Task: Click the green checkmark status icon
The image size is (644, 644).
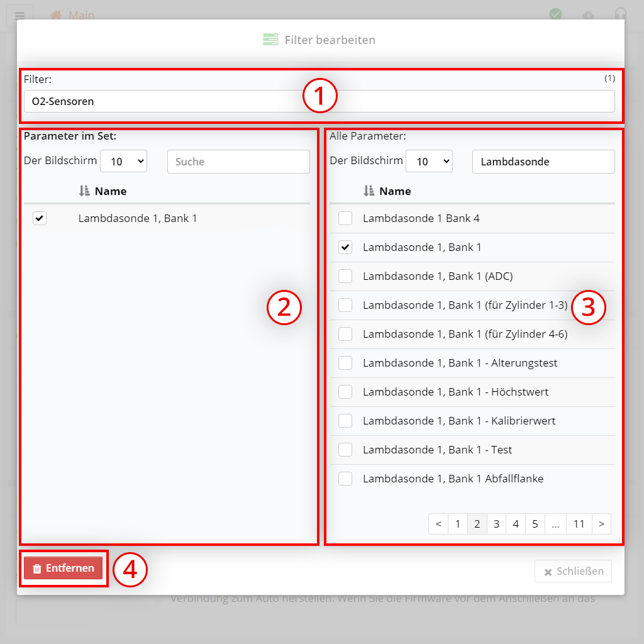Action: point(555,14)
